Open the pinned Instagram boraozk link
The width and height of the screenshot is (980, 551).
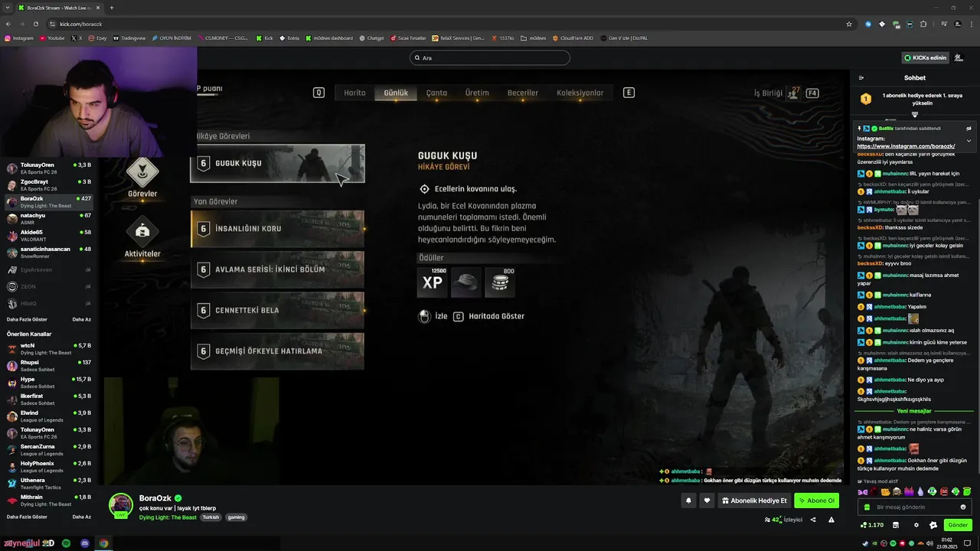pos(906,146)
